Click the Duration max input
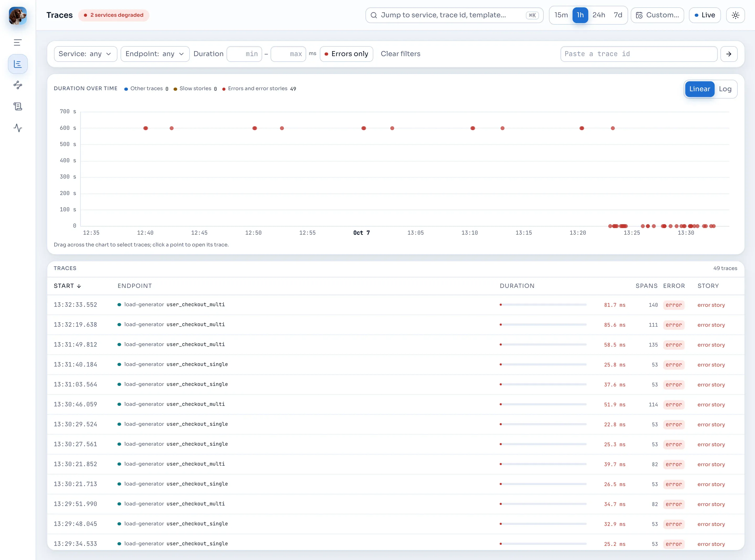The width and height of the screenshot is (755, 560). (x=288, y=54)
